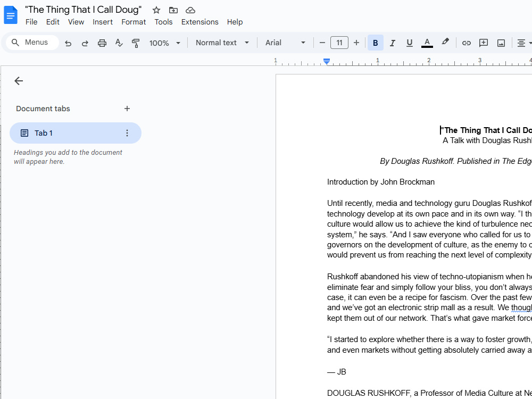The width and height of the screenshot is (532, 399).
Task: Open the Arial font dropdown
Action: pyautogui.click(x=285, y=43)
